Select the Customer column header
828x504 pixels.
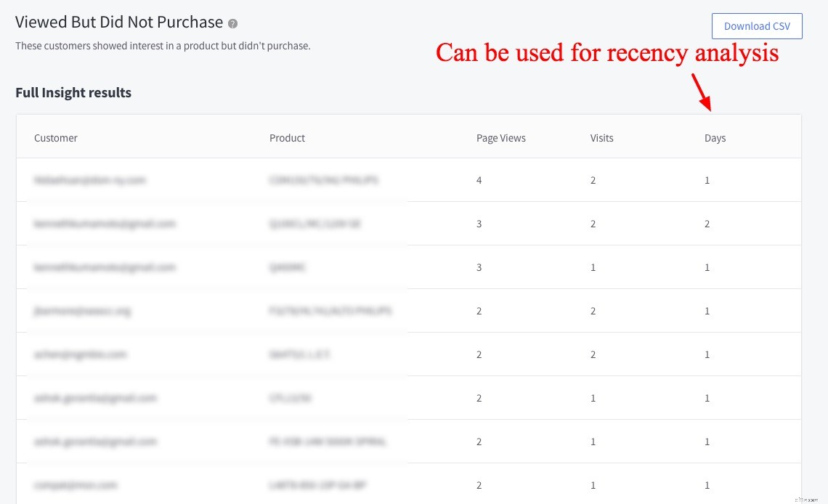click(56, 138)
